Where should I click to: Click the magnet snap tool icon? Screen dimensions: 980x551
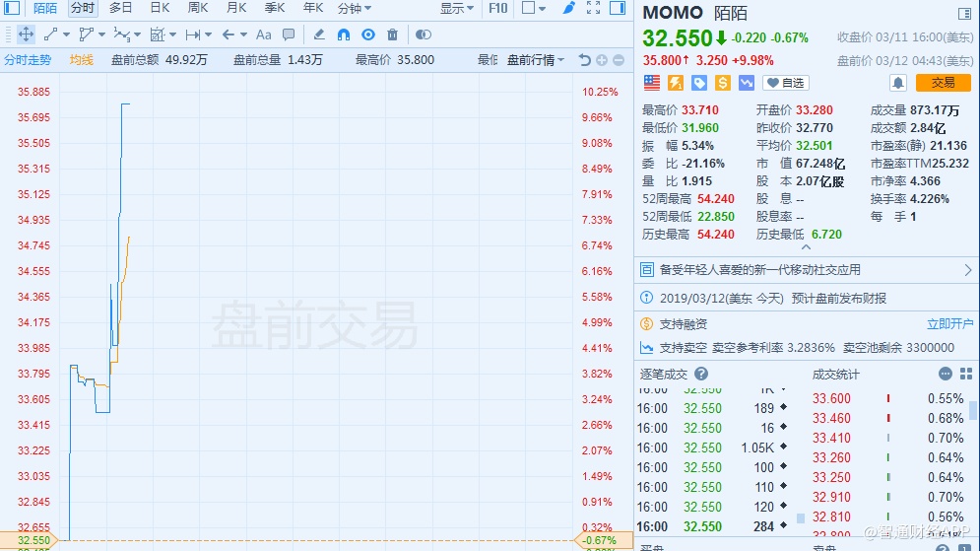coord(343,34)
